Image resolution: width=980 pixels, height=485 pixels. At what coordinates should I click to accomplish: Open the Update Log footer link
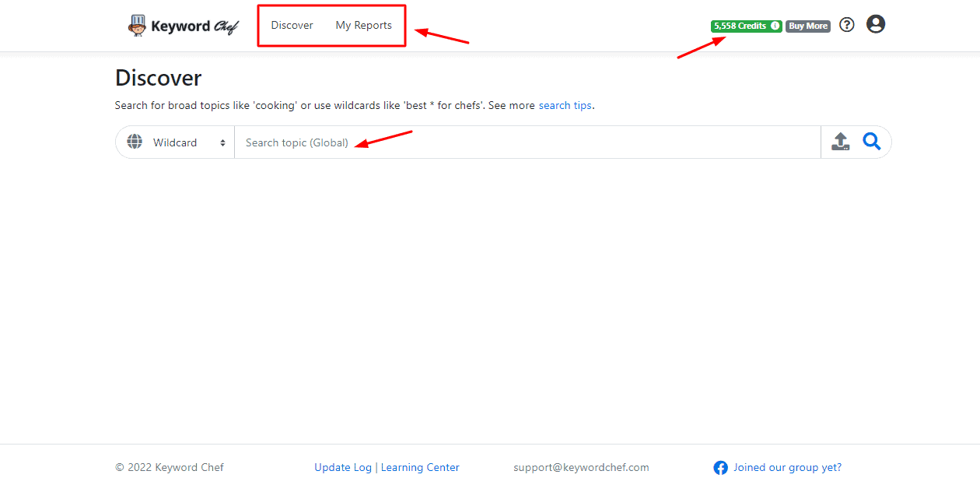(343, 468)
